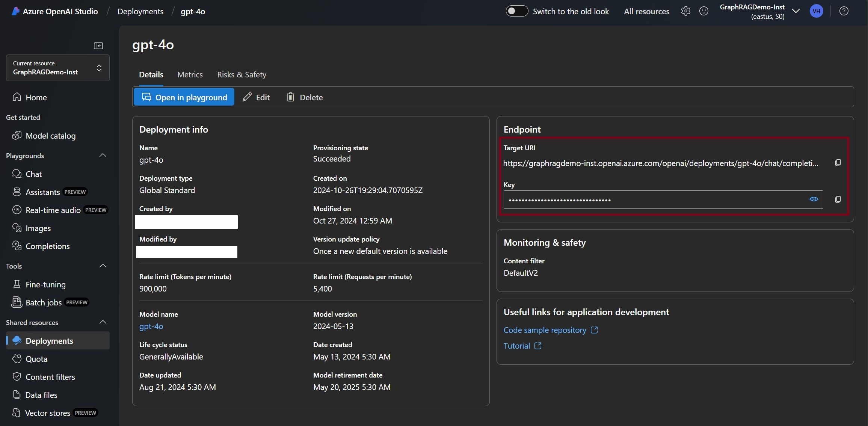
Task: Click the Azure OpenAI Studio logo
Action: [16, 11]
